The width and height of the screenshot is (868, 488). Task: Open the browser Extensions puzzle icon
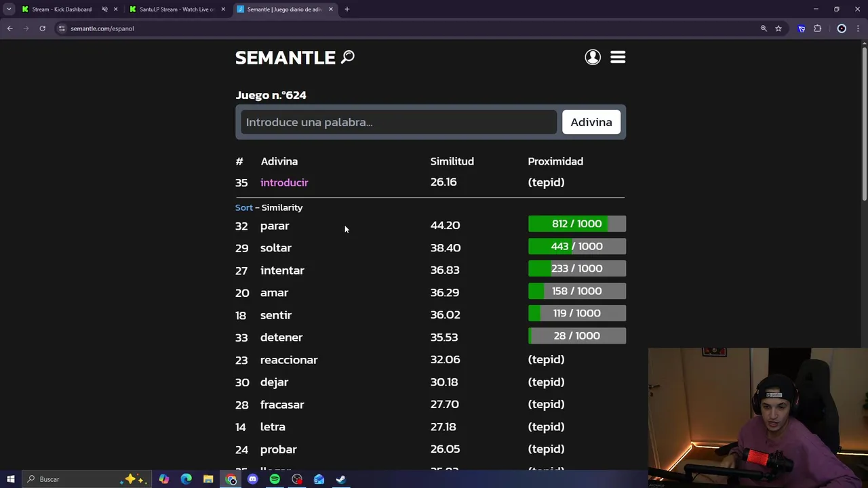[817, 28]
